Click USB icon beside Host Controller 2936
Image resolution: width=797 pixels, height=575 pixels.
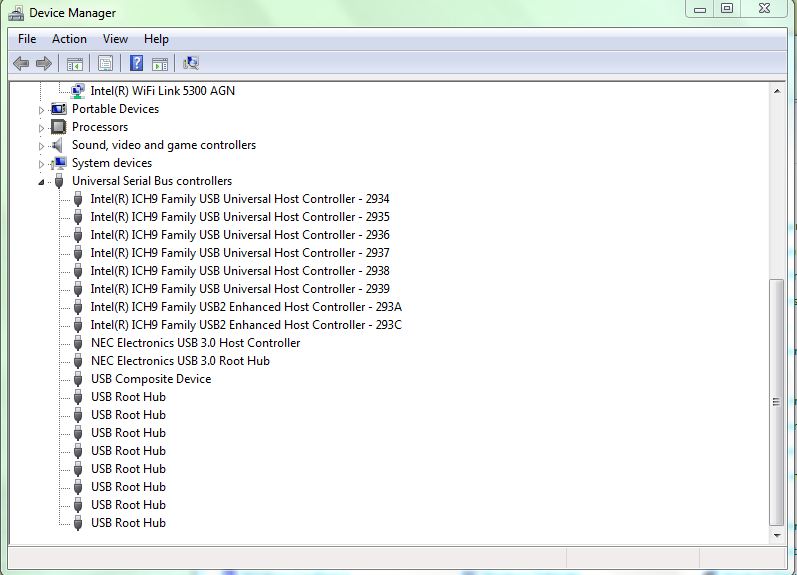click(78, 235)
